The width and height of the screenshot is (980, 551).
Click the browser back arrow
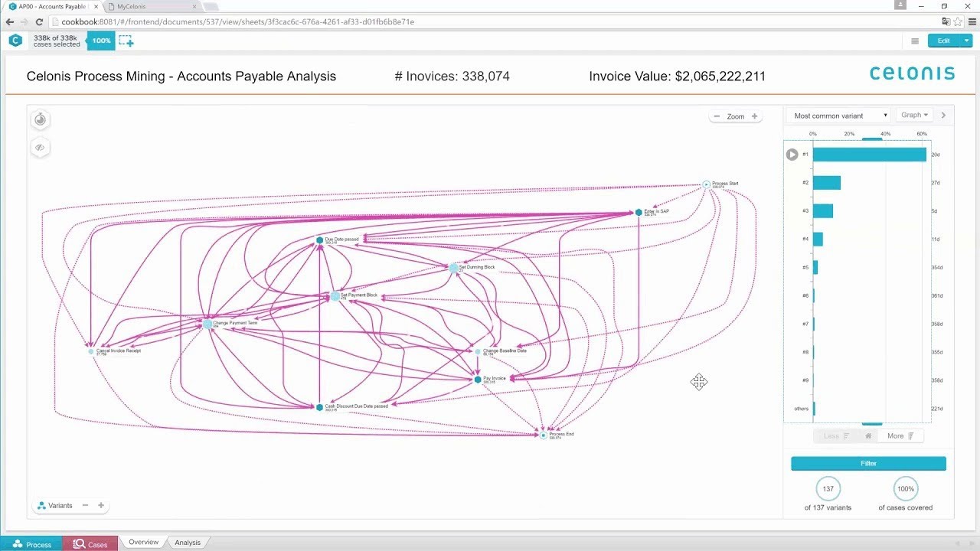click(x=10, y=22)
